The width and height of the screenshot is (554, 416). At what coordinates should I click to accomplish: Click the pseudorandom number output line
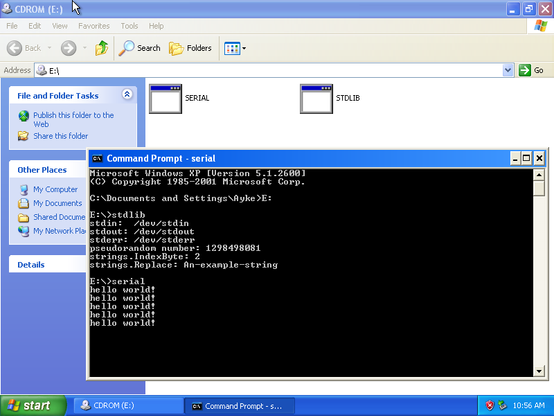click(x=175, y=248)
